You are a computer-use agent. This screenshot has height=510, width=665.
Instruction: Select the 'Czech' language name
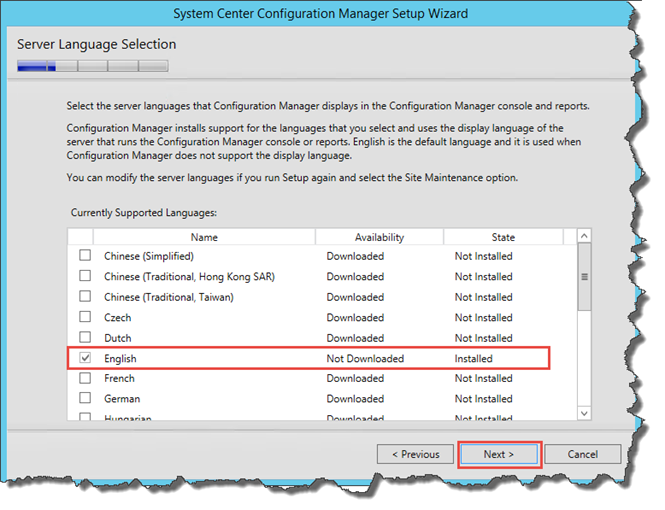pyautogui.click(x=118, y=318)
